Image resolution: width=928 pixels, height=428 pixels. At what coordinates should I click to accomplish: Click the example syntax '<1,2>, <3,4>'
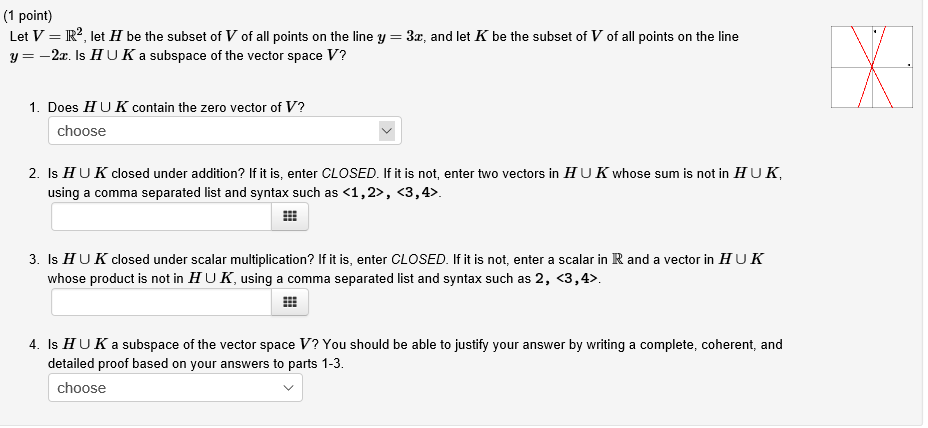(391, 193)
